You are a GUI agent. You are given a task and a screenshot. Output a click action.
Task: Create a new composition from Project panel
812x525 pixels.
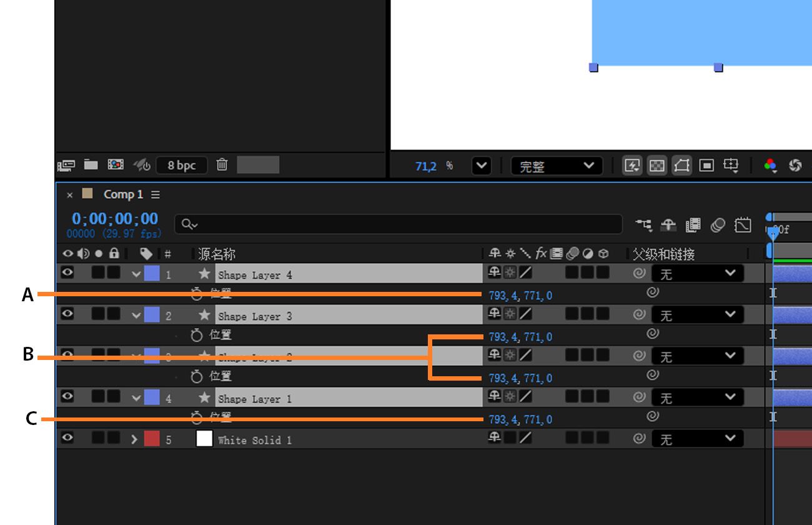pyautogui.click(x=116, y=164)
